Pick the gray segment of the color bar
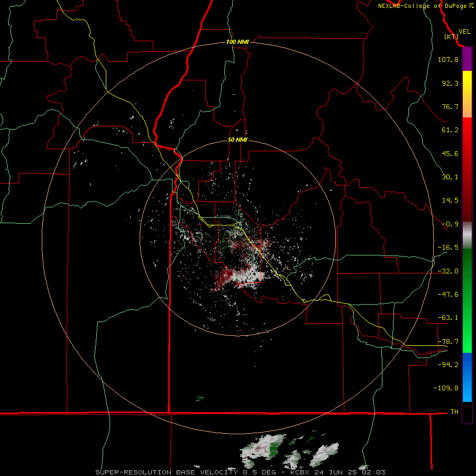 pyautogui.click(x=467, y=235)
